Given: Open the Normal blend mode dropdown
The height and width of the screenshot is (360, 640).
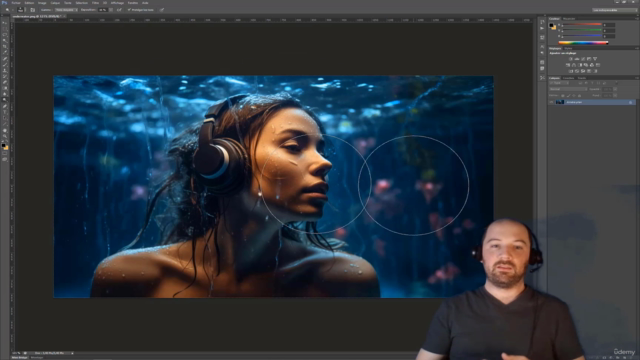Looking at the screenshot, I should point(568,89).
